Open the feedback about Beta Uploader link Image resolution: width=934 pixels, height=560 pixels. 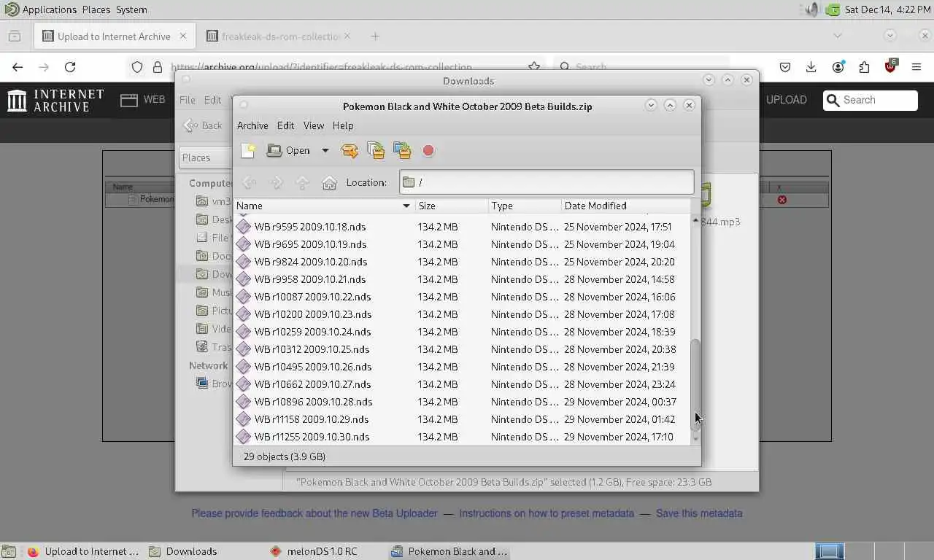tap(314, 513)
